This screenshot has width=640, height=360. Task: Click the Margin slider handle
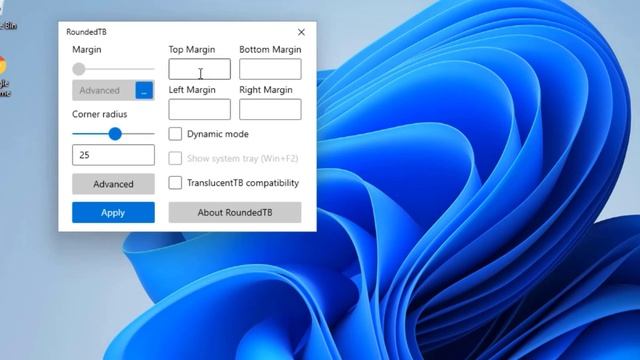[x=78, y=69]
